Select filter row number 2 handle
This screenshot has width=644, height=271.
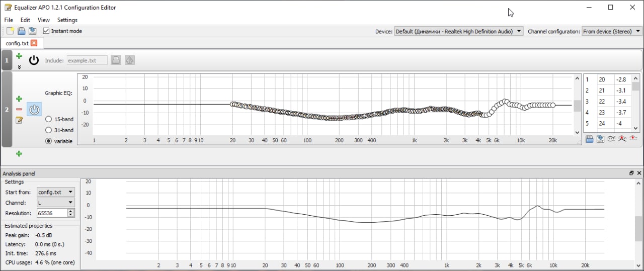7,109
